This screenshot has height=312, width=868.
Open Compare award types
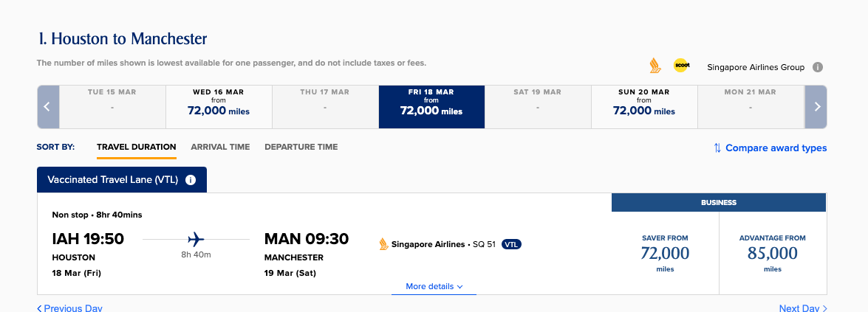pos(770,148)
